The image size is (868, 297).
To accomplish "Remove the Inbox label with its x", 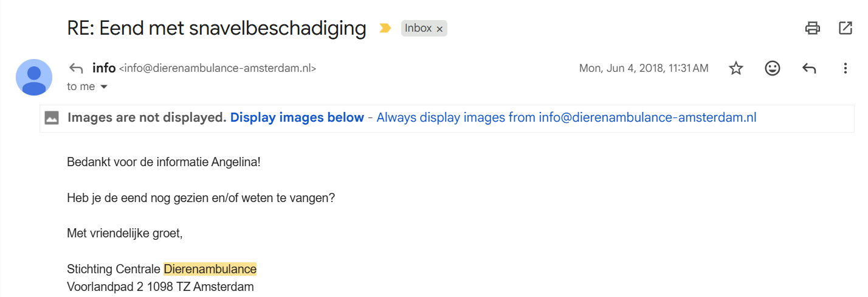I will (439, 29).
